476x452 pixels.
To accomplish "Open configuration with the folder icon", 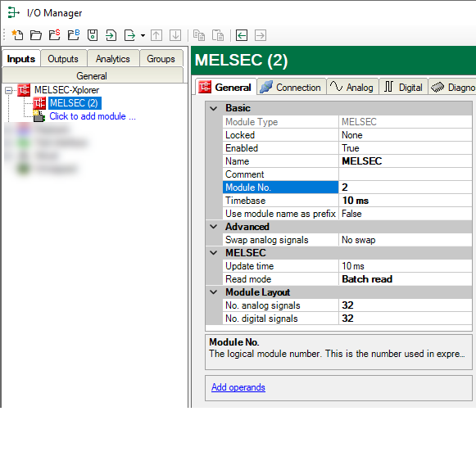I will [36, 35].
